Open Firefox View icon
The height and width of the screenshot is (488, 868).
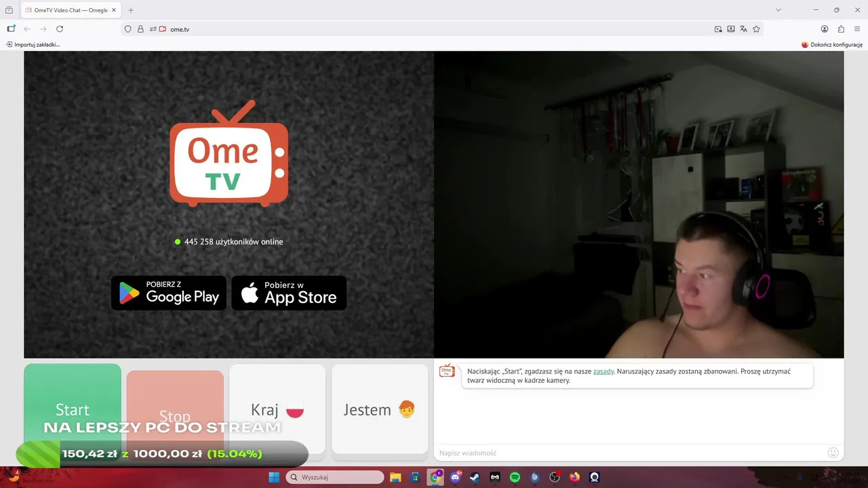coord(9,10)
